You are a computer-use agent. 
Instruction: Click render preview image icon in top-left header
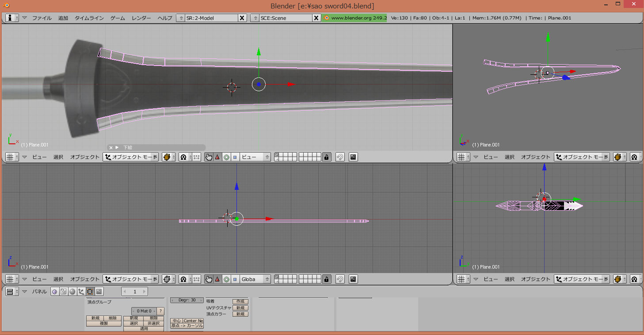(x=353, y=157)
